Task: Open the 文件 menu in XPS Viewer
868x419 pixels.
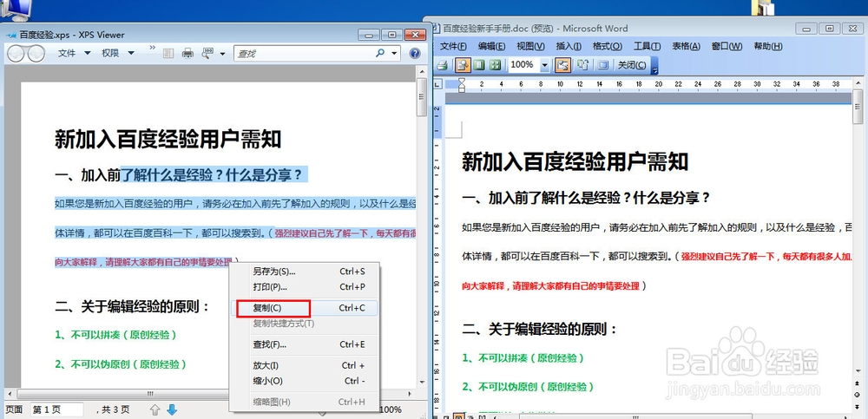Action: (x=75, y=53)
